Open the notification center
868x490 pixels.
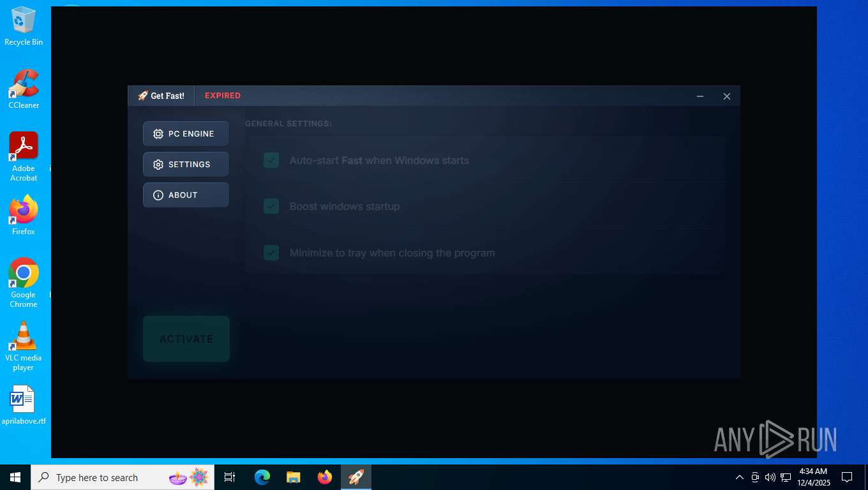click(x=847, y=477)
